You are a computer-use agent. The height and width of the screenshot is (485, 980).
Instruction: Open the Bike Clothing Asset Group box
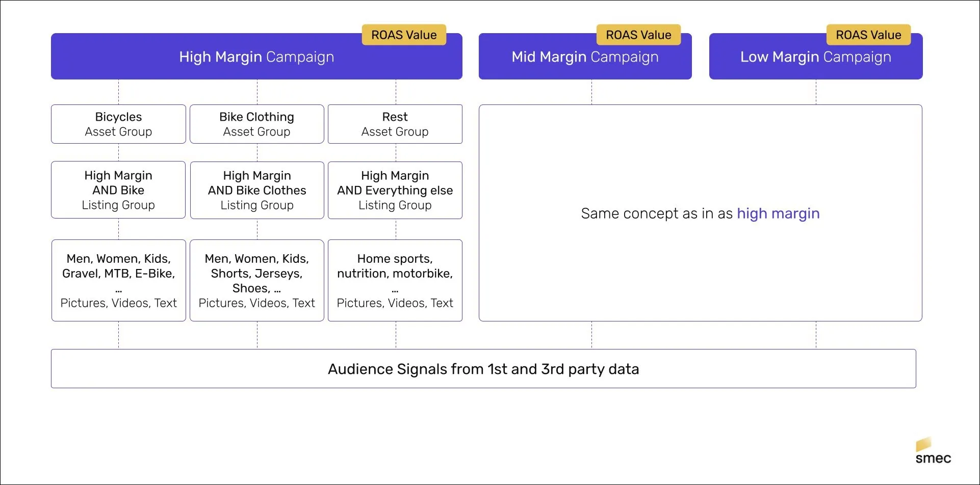(x=257, y=124)
